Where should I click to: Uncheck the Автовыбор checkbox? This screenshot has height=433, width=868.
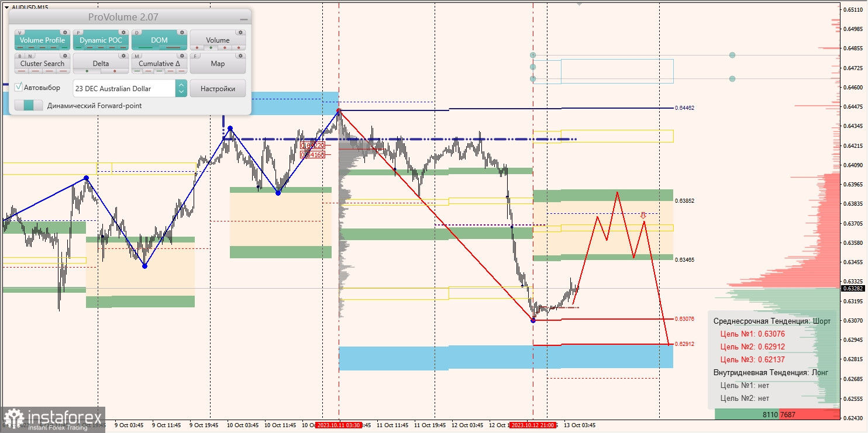click(x=19, y=87)
